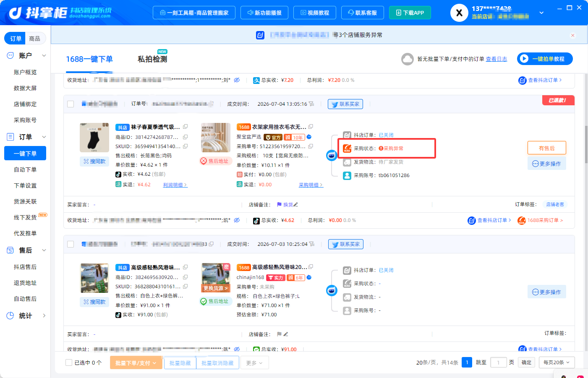Open the 每页20条 page size dropdown
This screenshot has height=378, width=588.
point(557,362)
